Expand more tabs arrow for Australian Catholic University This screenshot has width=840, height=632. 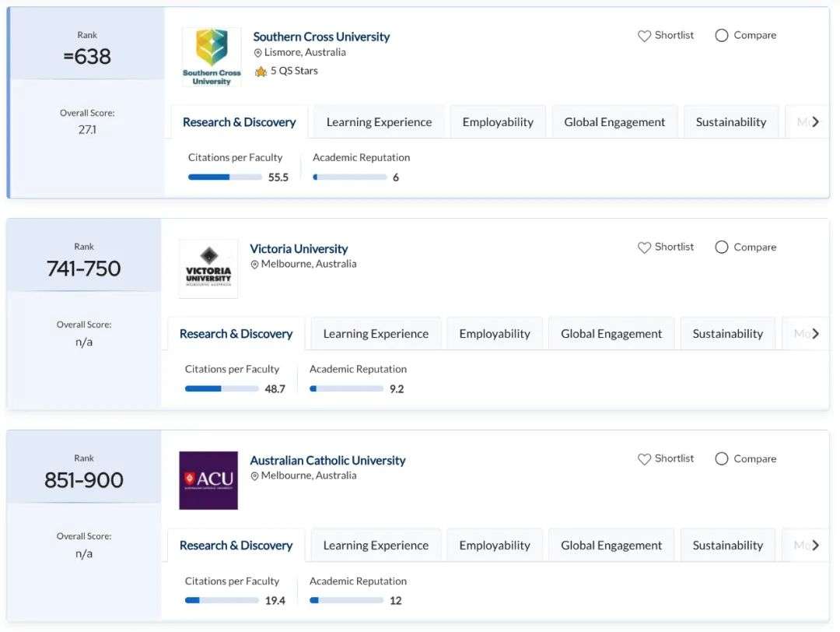[x=815, y=545]
